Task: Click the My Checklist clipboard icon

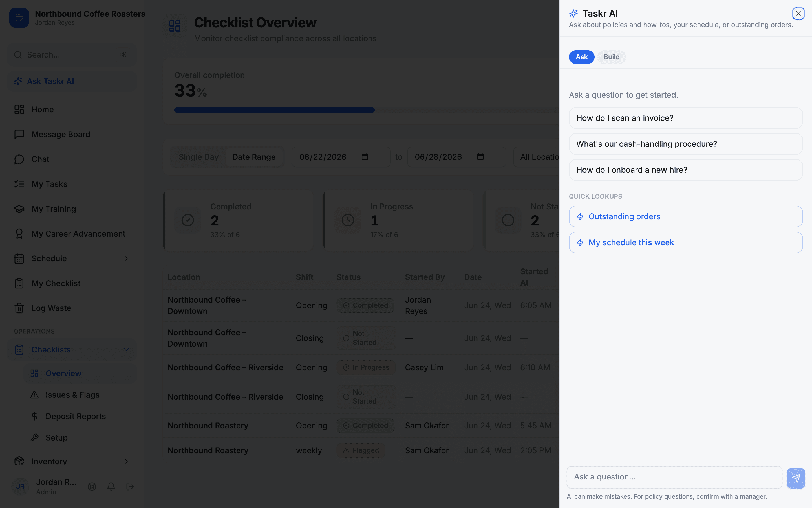Action: (x=19, y=284)
